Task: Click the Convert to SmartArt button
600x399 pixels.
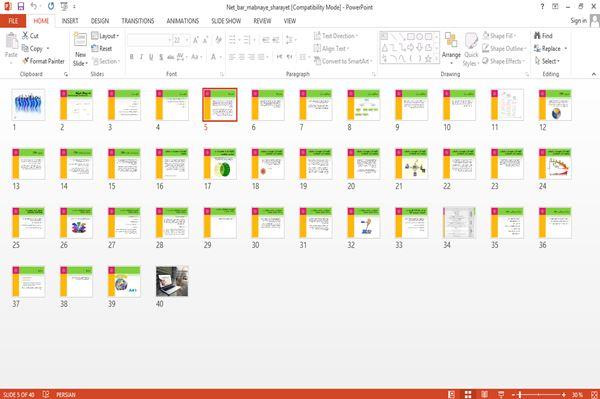Action: 342,61
